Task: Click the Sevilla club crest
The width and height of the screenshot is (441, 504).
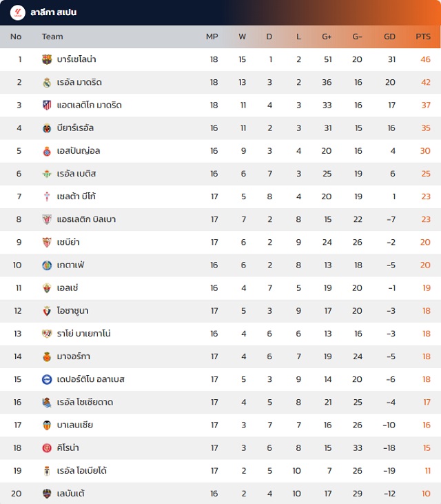Action: coord(47,242)
